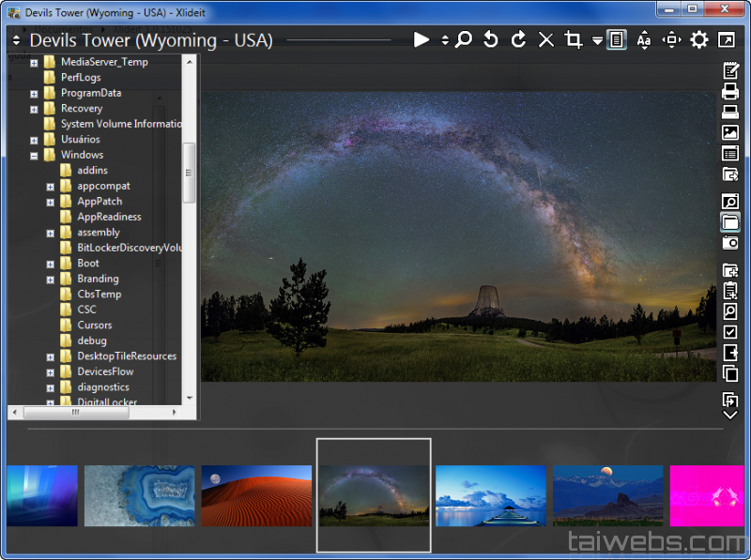Image resolution: width=751 pixels, height=560 pixels.
Task: Toggle the folder browser panel button
Action: tap(730, 222)
